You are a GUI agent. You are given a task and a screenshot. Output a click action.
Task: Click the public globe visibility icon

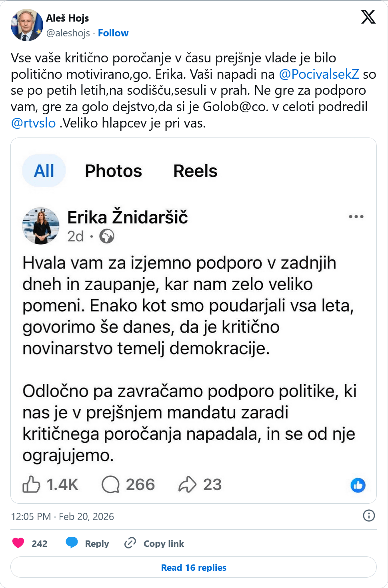pyautogui.click(x=107, y=236)
